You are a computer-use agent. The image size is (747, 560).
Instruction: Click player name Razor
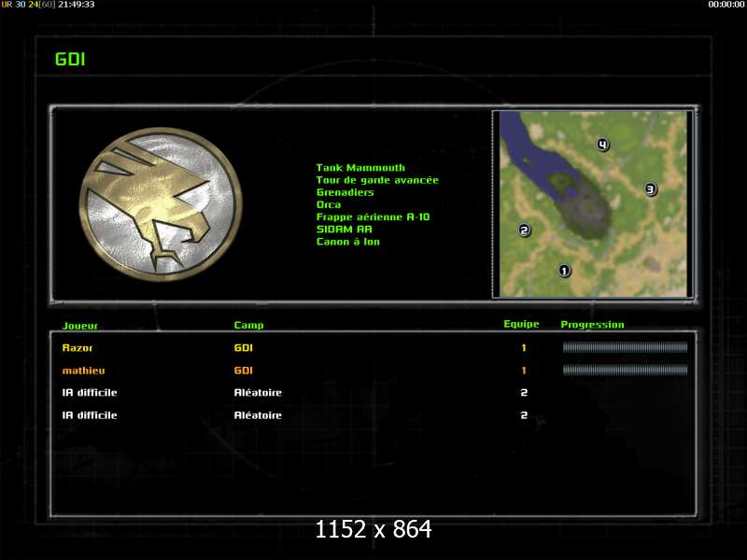pyautogui.click(x=78, y=347)
